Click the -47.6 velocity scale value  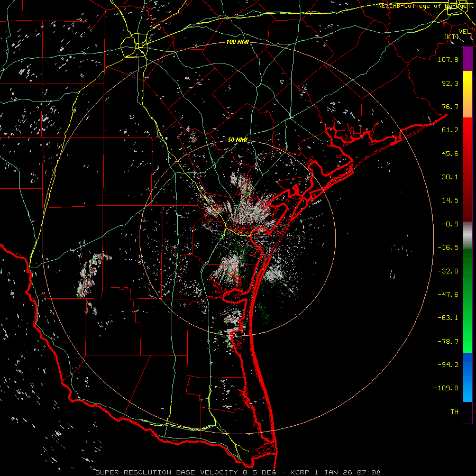click(448, 295)
